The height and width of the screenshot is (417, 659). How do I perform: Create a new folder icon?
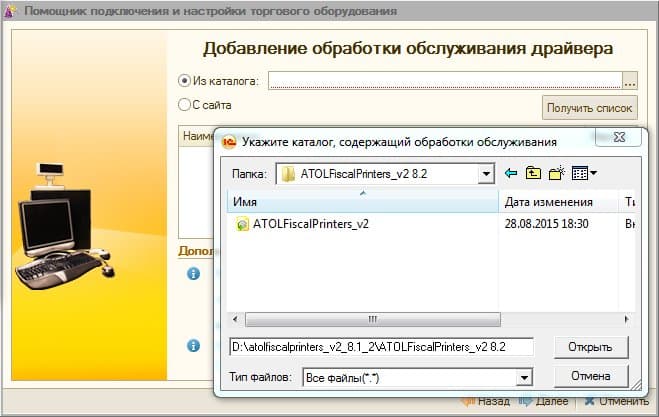pyautogui.click(x=556, y=173)
